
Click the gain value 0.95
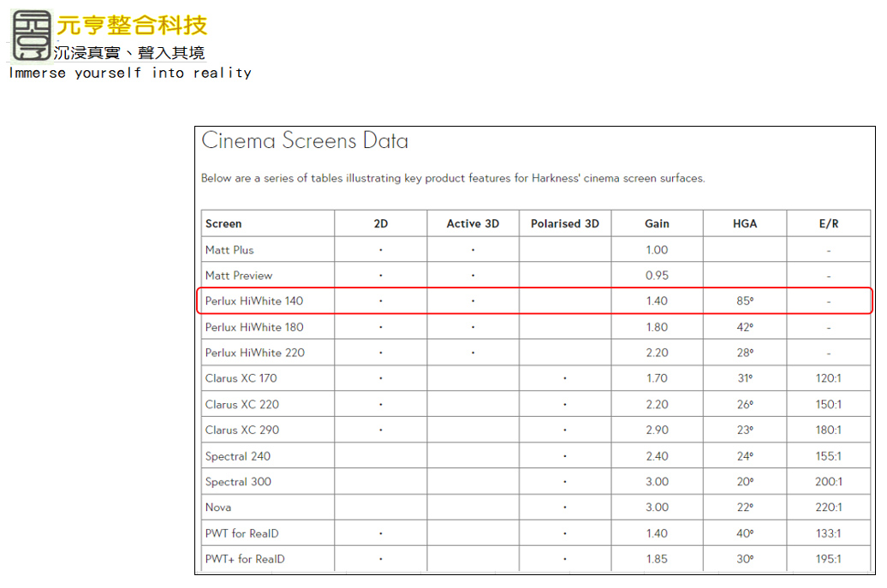coord(657,276)
